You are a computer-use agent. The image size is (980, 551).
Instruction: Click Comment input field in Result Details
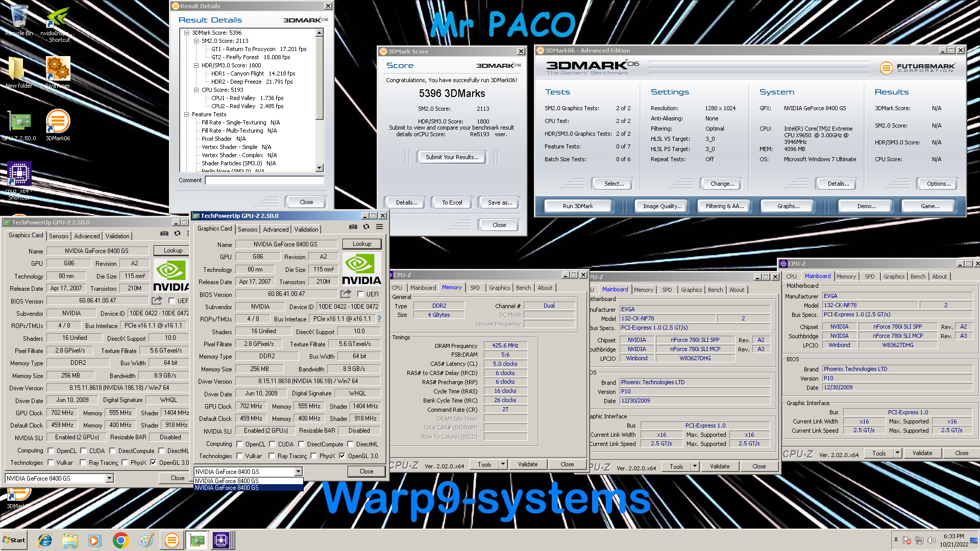pyautogui.click(x=264, y=180)
